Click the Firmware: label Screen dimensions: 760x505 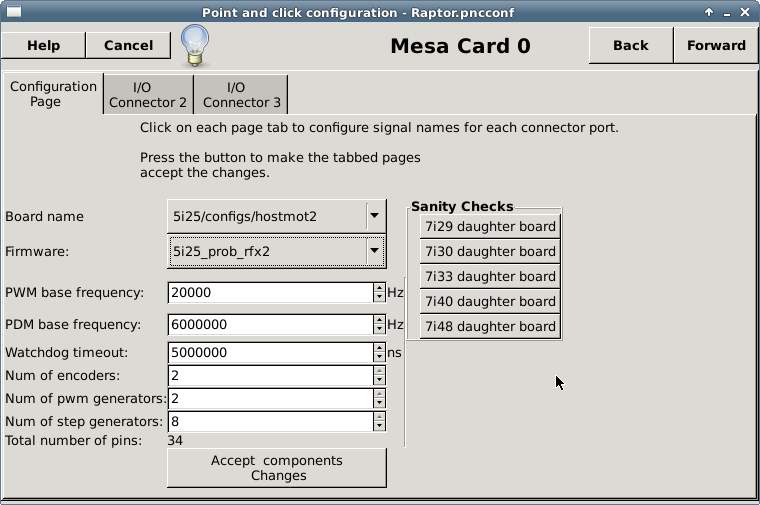pos(37,252)
